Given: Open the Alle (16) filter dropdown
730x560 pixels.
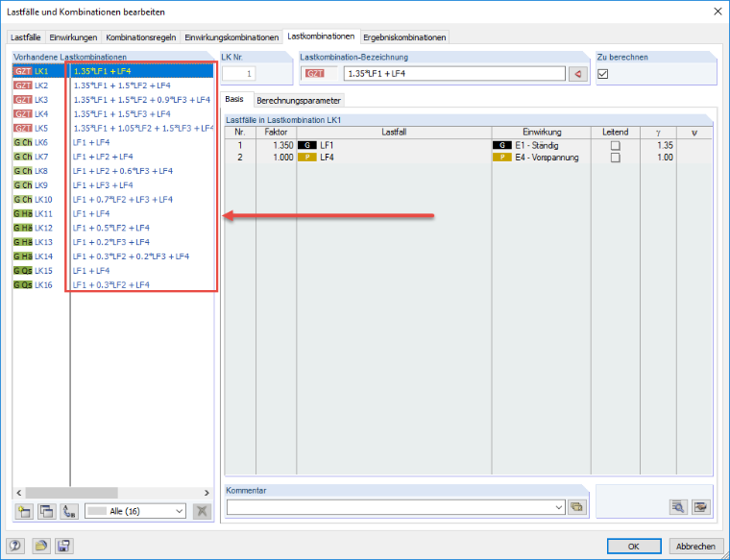Looking at the screenshot, I should 135,511.
